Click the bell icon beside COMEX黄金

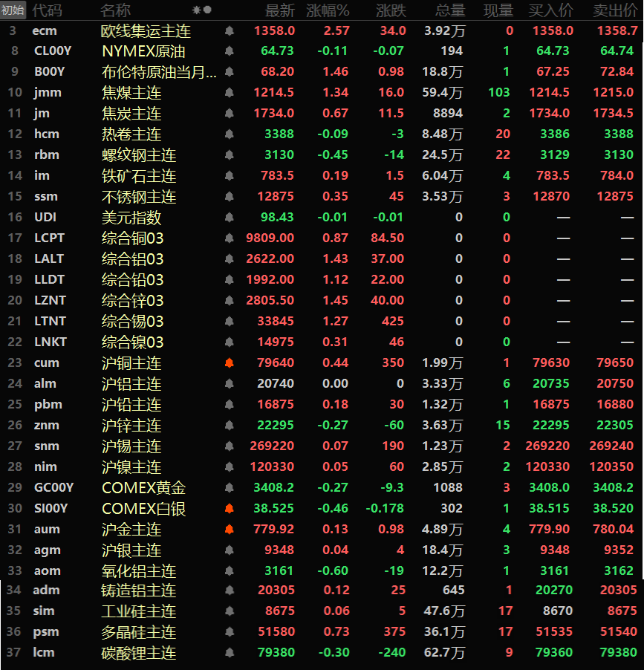229,488
